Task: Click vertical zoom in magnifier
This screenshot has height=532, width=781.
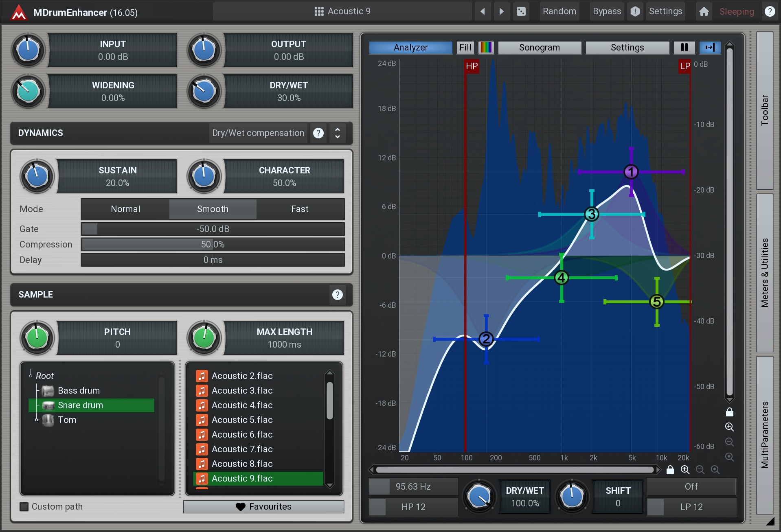Action: pyautogui.click(x=730, y=427)
